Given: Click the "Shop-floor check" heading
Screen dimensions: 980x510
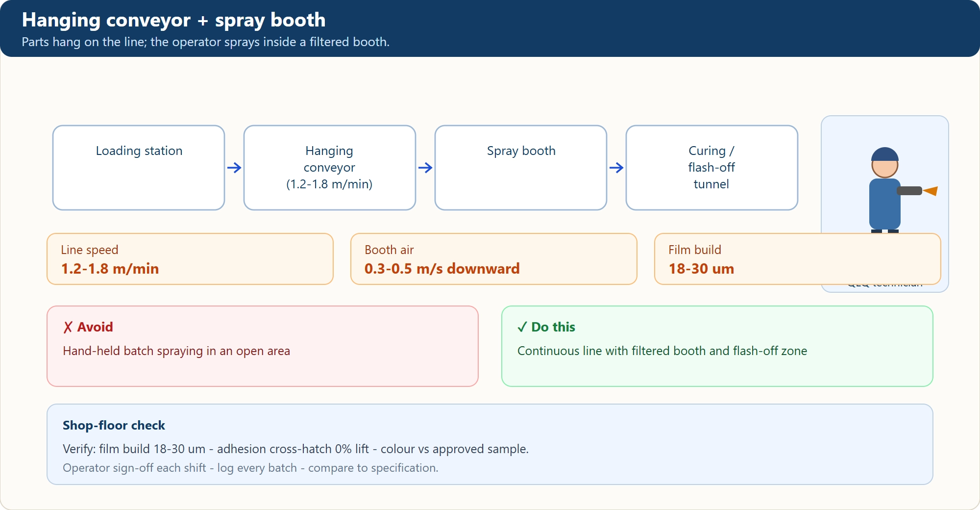Looking at the screenshot, I should click(x=114, y=425).
